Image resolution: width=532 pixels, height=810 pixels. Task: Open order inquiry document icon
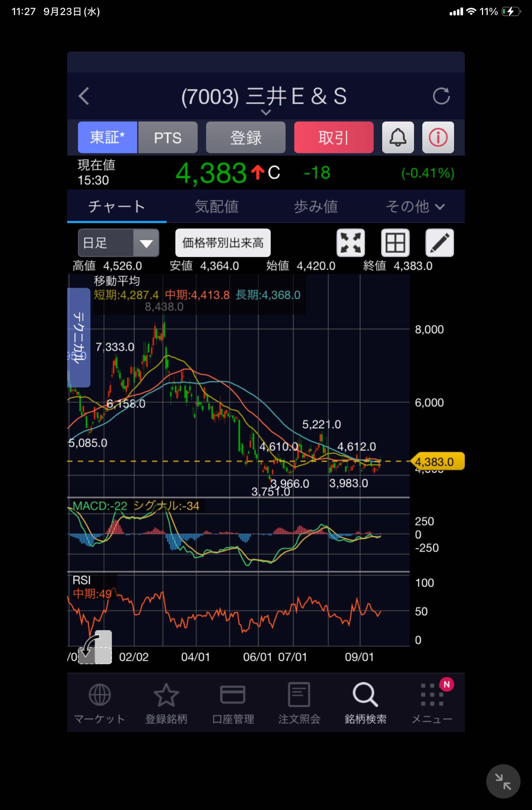(299, 695)
